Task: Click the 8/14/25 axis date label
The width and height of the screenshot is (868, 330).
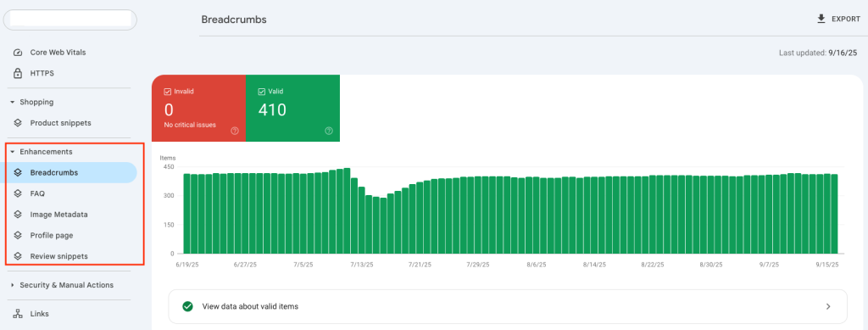Action: 594,265
